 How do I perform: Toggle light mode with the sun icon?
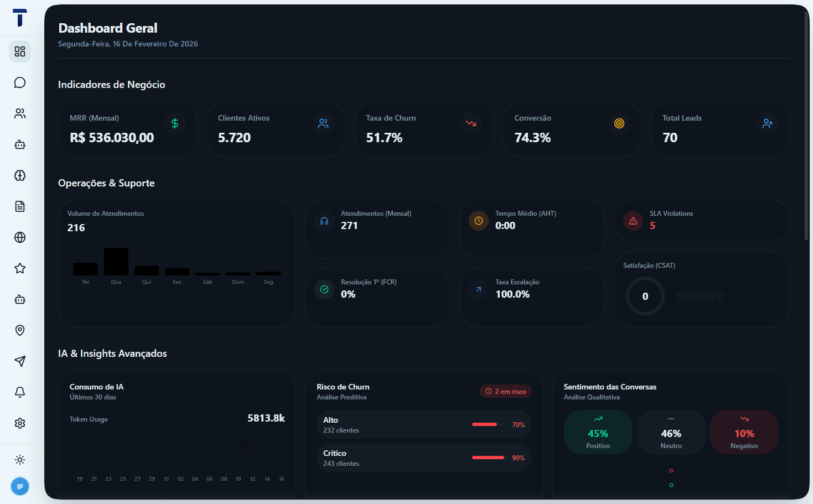tap(20, 459)
